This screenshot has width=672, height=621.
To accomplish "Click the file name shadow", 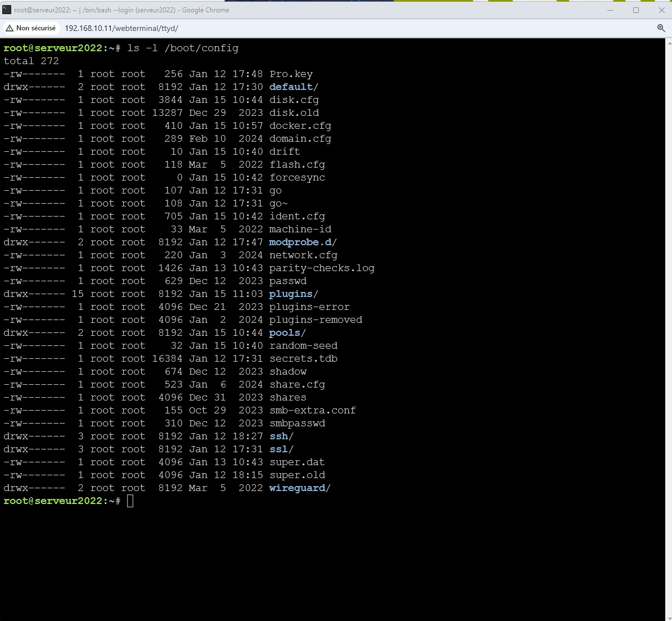I will tap(287, 372).
